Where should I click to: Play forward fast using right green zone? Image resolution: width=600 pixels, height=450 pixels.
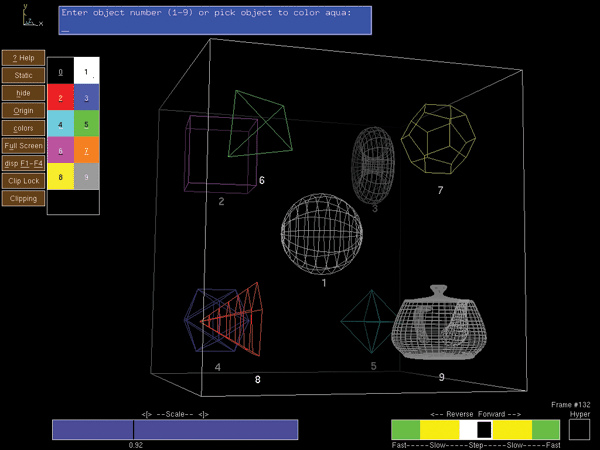point(546,429)
